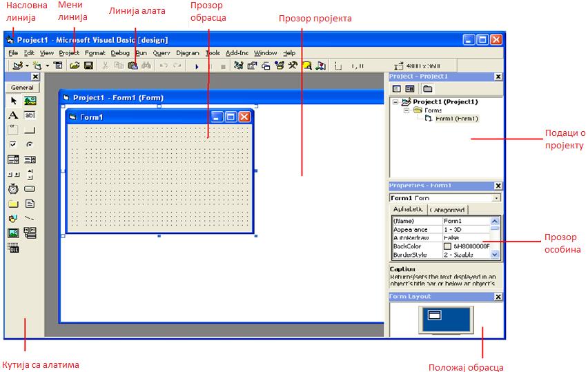Select the VScrollBar control tool

[x=30, y=175]
